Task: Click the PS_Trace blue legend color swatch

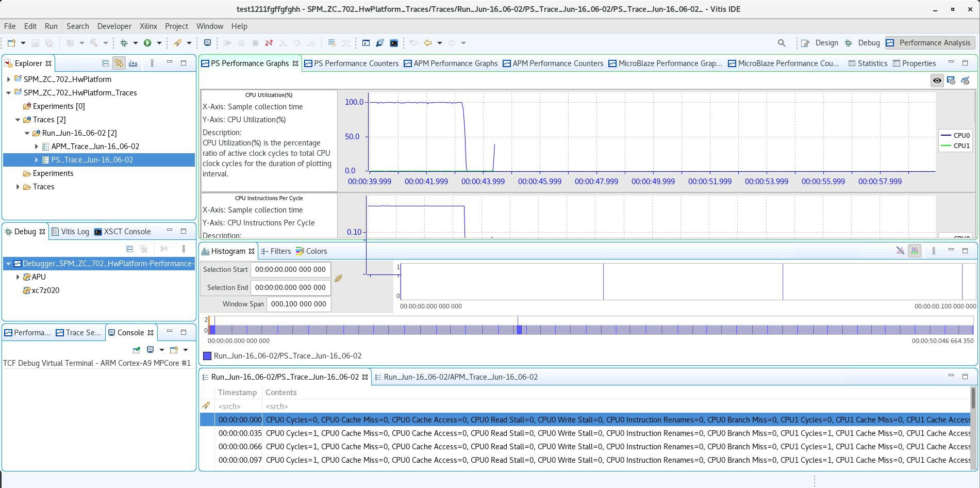Action: [207, 356]
